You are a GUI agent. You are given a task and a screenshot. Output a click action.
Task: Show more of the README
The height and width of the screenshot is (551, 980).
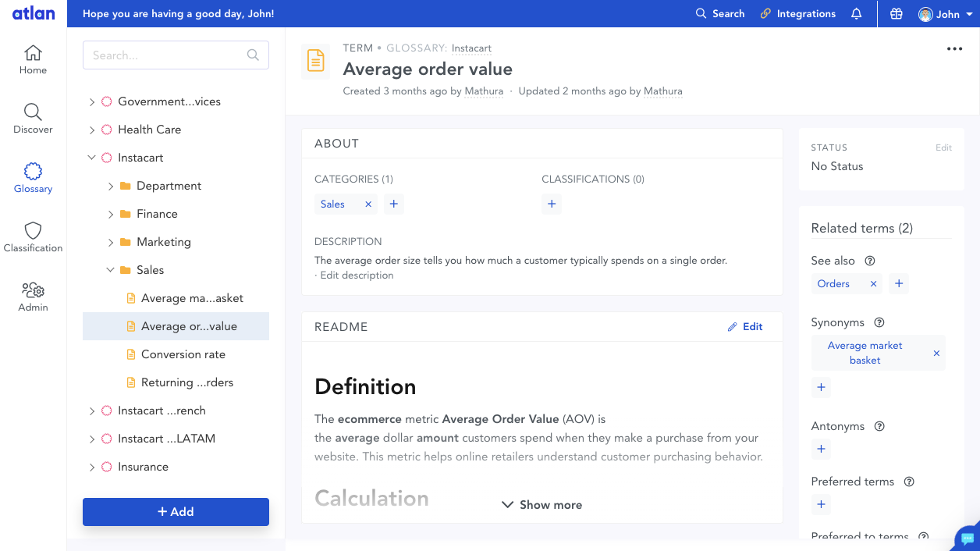point(541,505)
